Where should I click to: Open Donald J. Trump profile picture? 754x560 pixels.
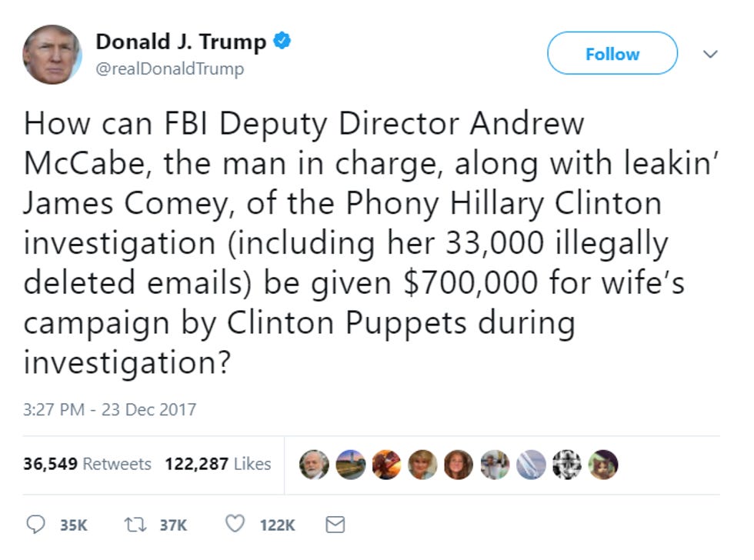[x=52, y=55]
